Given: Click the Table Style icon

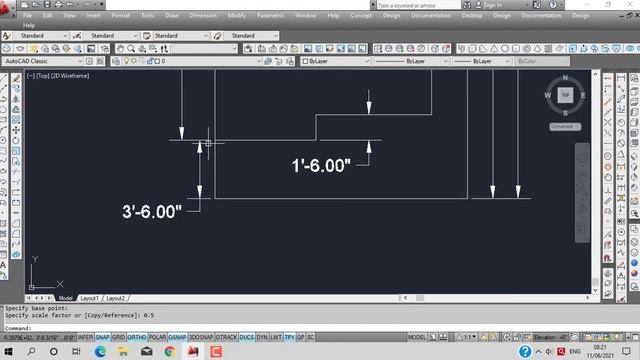Looking at the screenshot, I should [x=147, y=36].
